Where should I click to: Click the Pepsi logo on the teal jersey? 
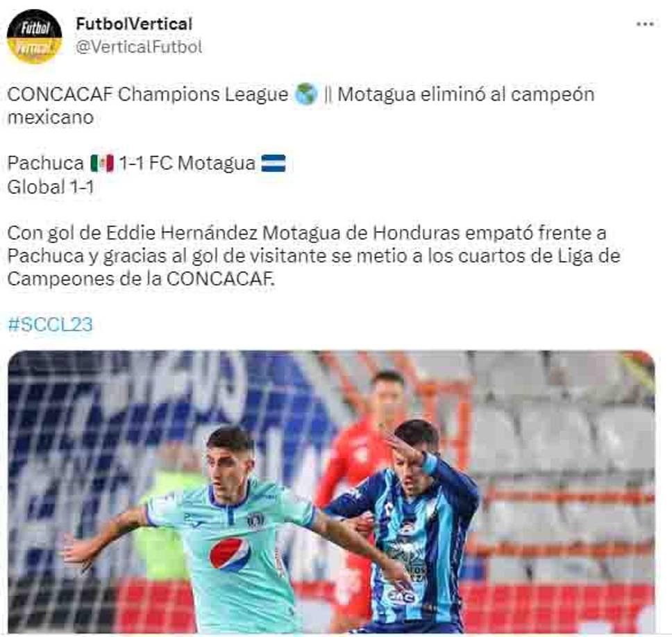pos(230,554)
